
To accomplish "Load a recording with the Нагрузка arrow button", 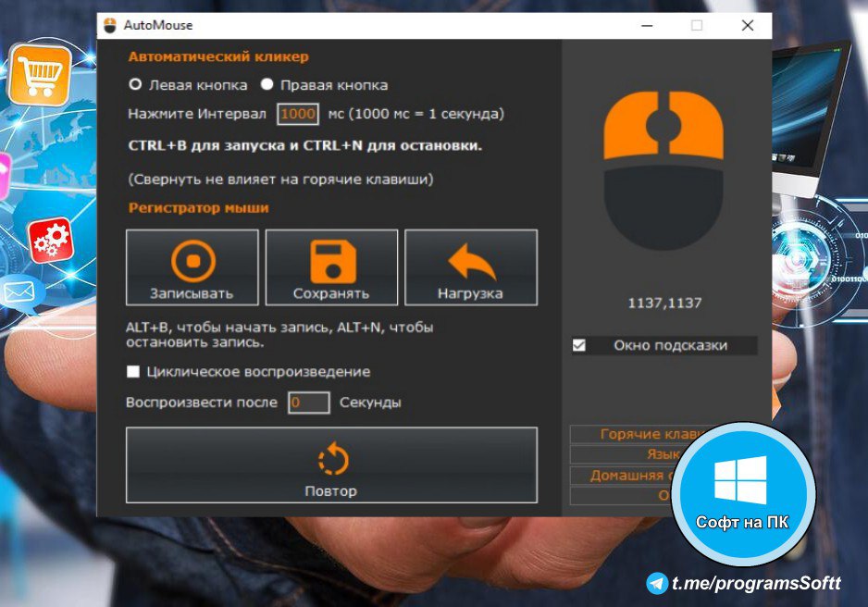I will coord(471,267).
